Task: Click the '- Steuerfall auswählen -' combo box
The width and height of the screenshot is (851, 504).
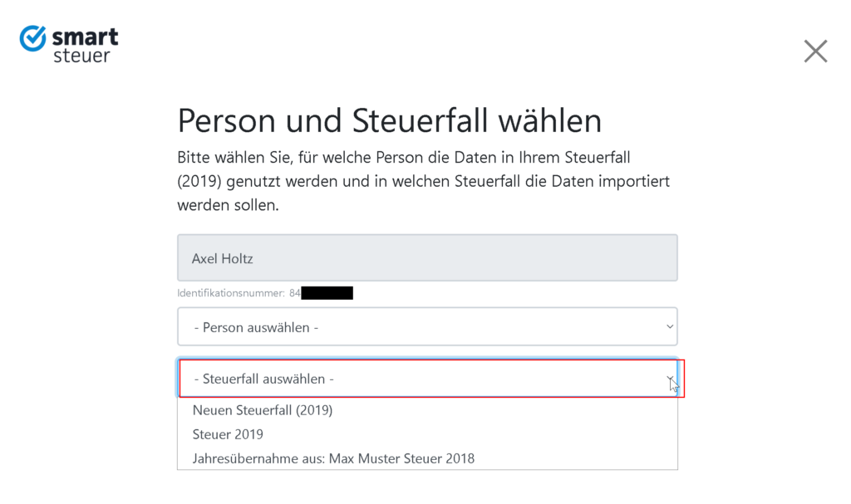Action: coord(426,379)
